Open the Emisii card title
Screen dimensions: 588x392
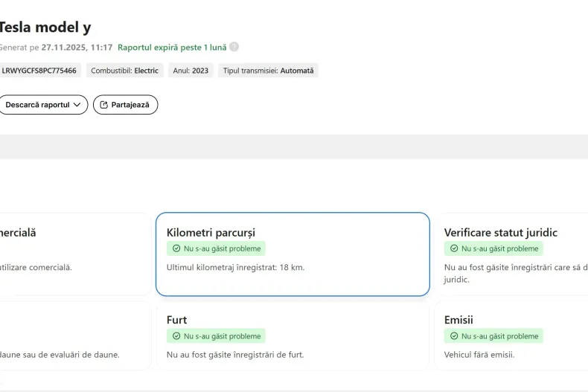point(458,320)
